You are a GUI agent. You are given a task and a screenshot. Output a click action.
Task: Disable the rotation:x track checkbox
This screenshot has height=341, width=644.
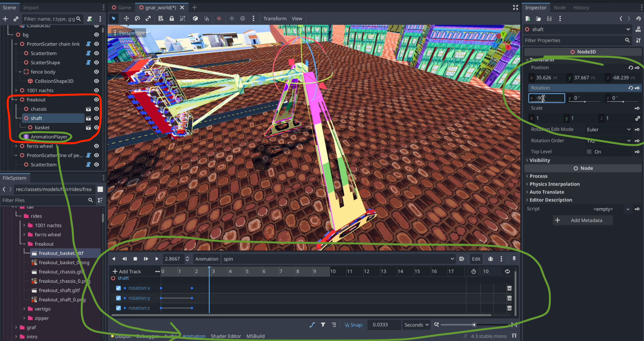point(118,288)
